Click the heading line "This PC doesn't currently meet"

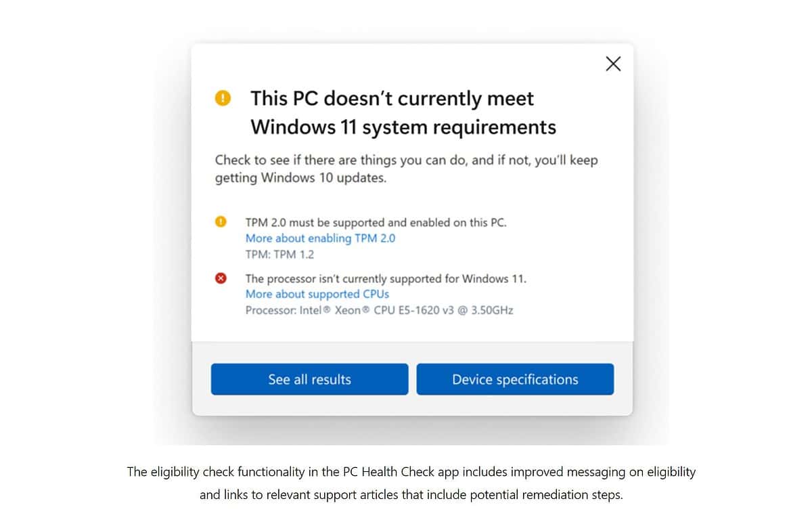(x=392, y=99)
